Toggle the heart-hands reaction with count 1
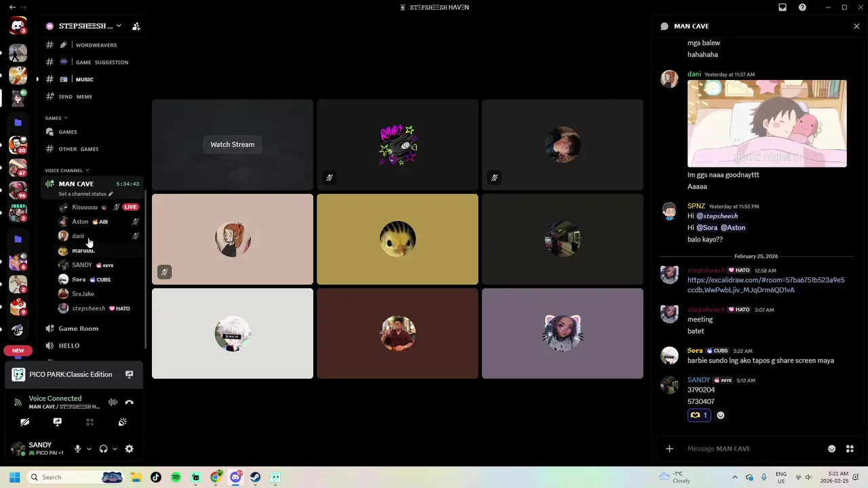 point(699,415)
